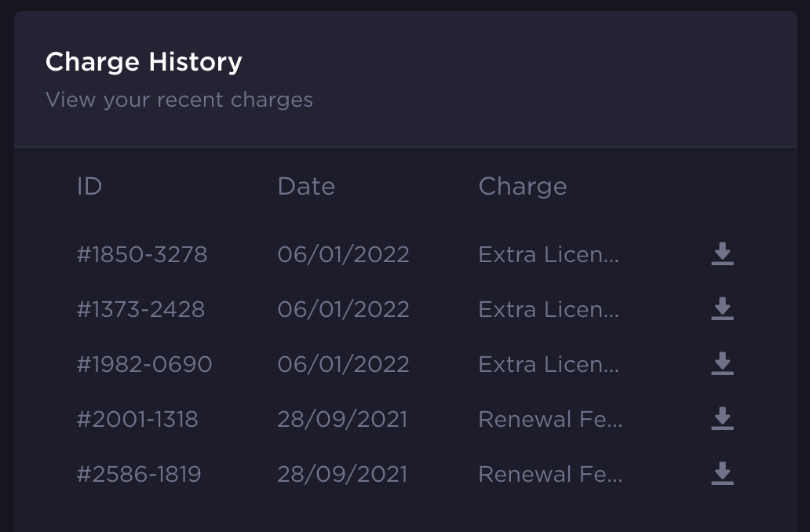Click the Charge History heading
This screenshot has width=810, height=532.
tap(144, 63)
